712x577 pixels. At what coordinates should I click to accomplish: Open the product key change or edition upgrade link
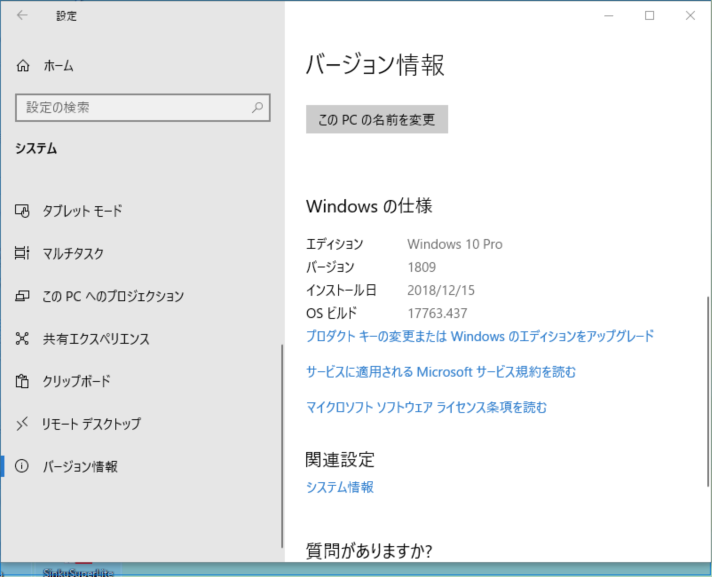click(x=480, y=336)
